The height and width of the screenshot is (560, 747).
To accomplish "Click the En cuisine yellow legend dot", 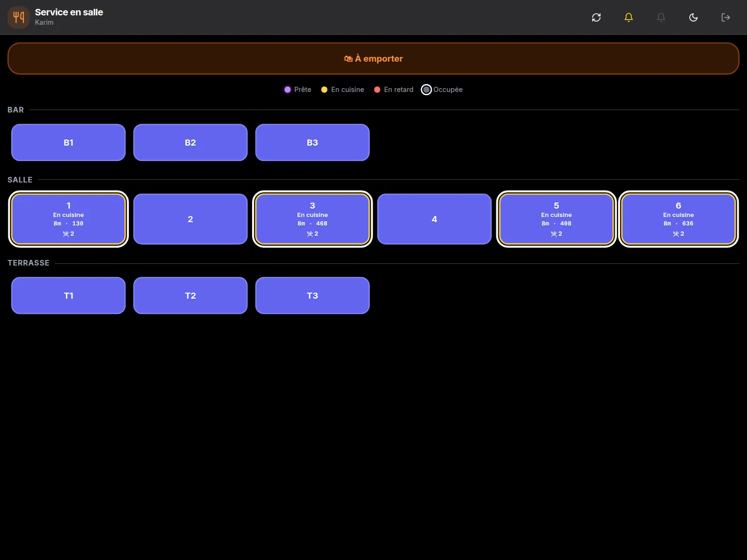I will coord(324,90).
